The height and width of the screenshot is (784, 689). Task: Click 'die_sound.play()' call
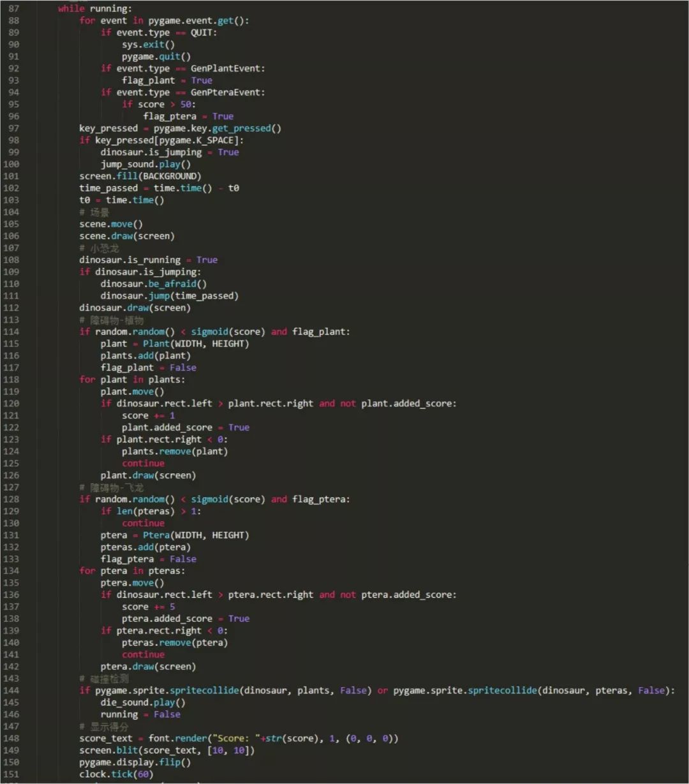coord(143,702)
